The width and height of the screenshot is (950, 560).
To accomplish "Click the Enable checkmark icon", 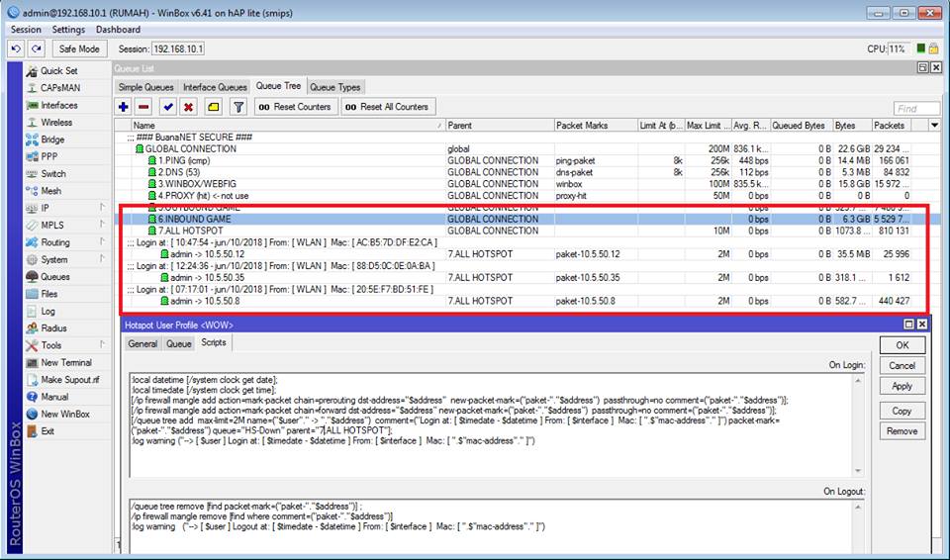I will [168, 107].
